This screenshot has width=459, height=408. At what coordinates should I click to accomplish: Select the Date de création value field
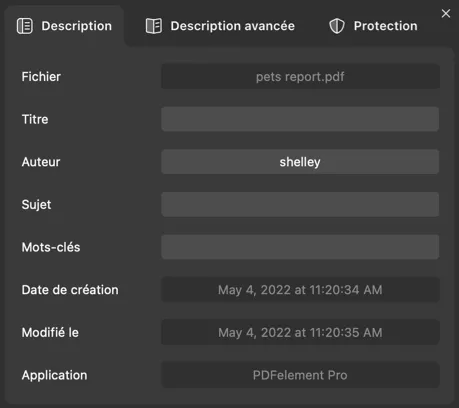(x=300, y=290)
